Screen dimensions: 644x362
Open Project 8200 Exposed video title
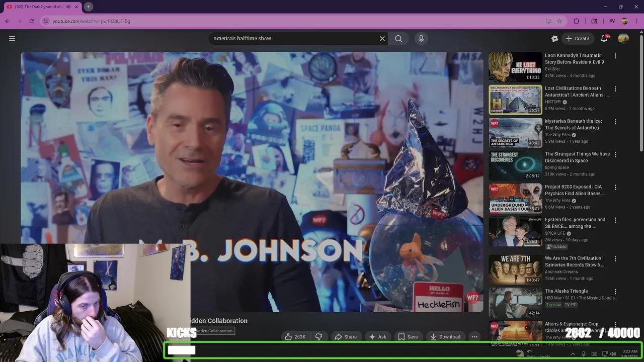click(575, 190)
